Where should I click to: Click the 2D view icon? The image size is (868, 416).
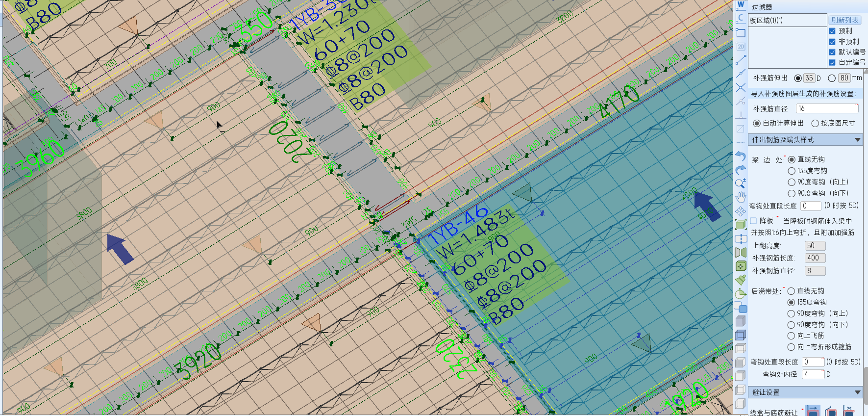(x=741, y=47)
